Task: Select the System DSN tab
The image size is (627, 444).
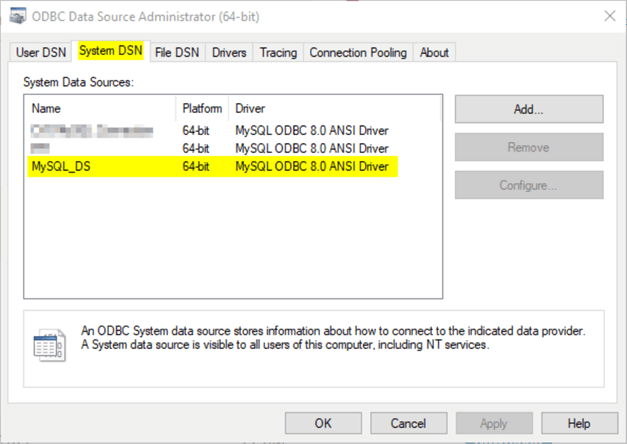Action: click(x=111, y=51)
